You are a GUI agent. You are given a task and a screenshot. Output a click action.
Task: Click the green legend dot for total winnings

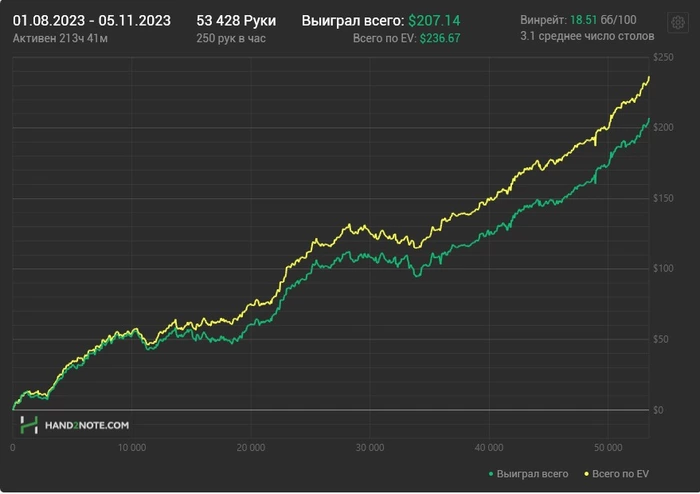point(491,474)
